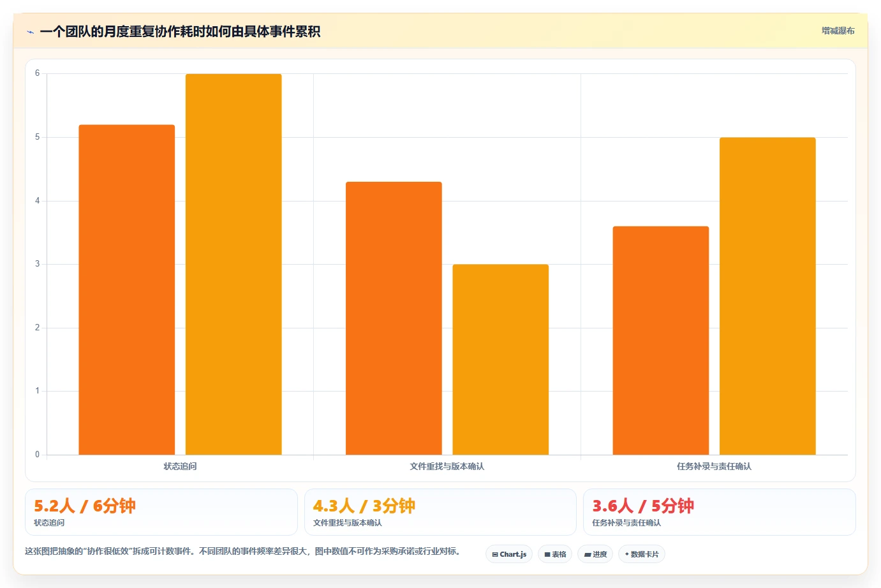Click the 文件重找与版本确认 x-axis label
This screenshot has height=588, width=881.
[447, 467]
